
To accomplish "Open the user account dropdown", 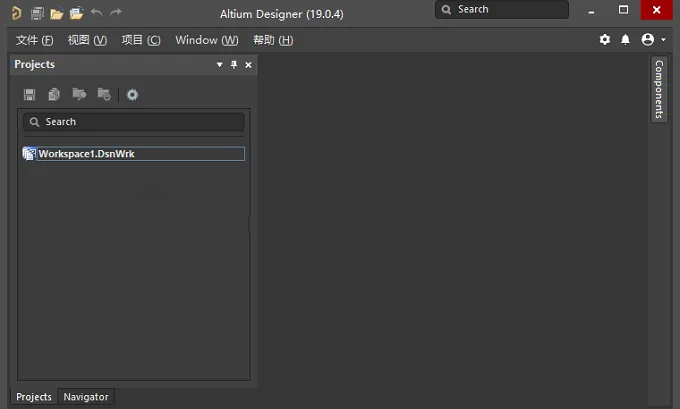I will (653, 39).
